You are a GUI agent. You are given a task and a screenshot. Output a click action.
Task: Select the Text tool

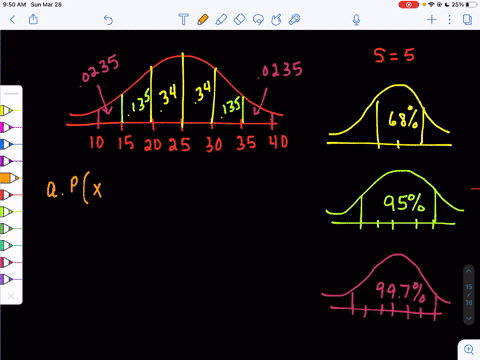click(x=183, y=20)
